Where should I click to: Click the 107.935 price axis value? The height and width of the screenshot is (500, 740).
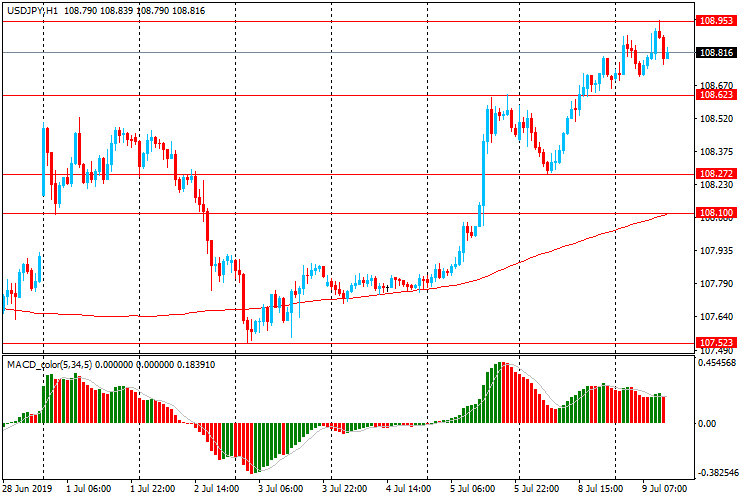[x=716, y=250]
